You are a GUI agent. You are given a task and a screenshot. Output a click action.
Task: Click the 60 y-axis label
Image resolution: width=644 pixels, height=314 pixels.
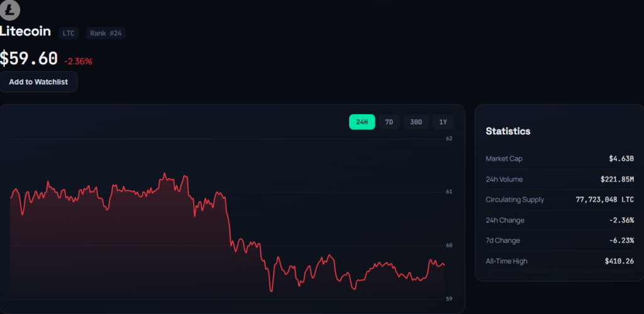(x=449, y=246)
